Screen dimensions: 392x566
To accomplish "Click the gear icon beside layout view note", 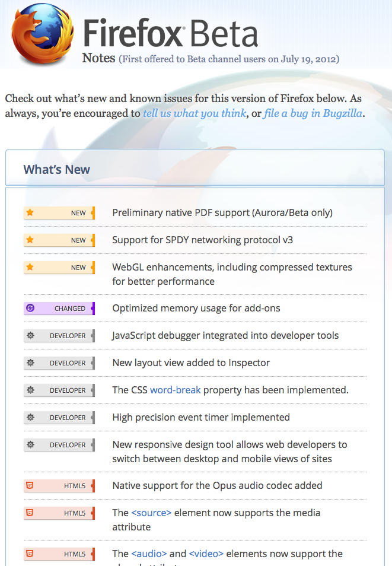I will click(x=30, y=363).
